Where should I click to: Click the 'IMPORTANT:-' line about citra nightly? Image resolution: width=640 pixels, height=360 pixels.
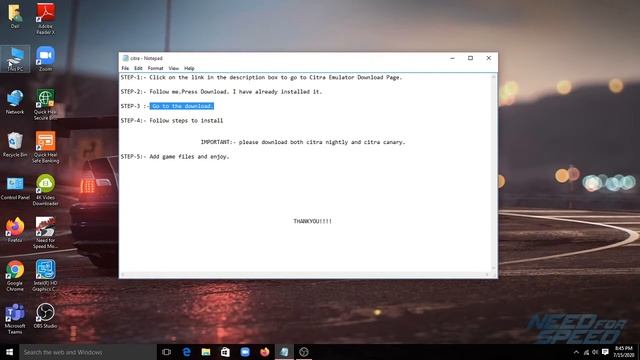pos(303,142)
